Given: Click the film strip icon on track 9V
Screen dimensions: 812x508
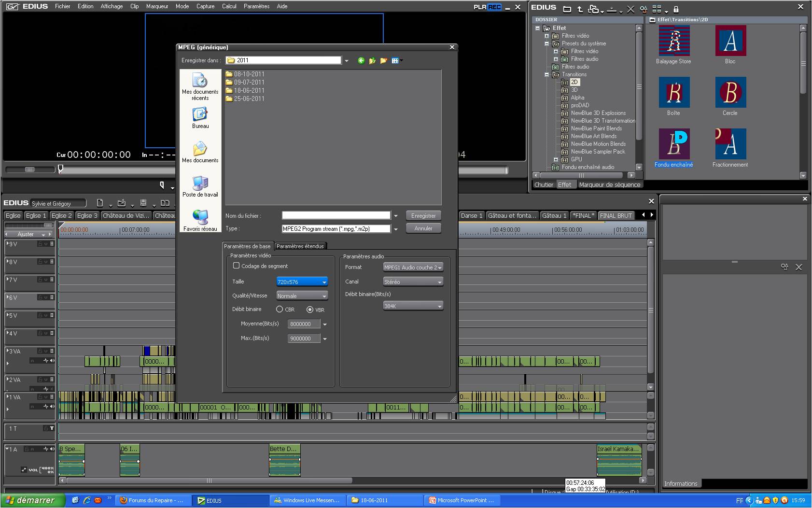Looking at the screenshot, I should tap(52, 244).
